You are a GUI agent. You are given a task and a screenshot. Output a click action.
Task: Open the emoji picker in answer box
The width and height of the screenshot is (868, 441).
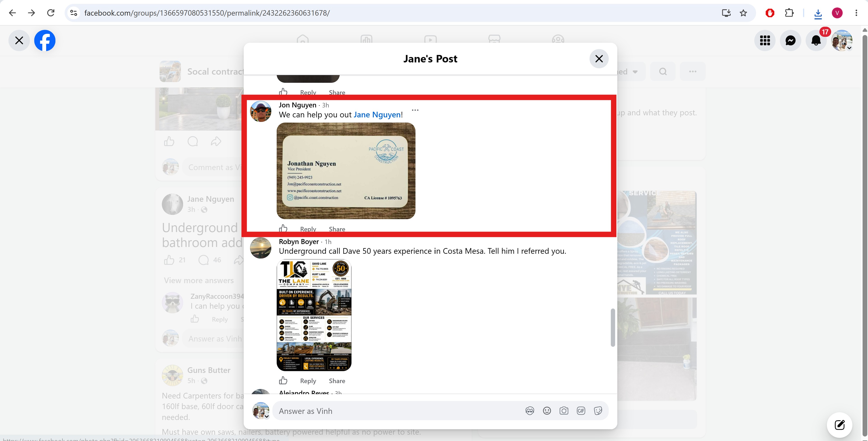pos(547,411)
